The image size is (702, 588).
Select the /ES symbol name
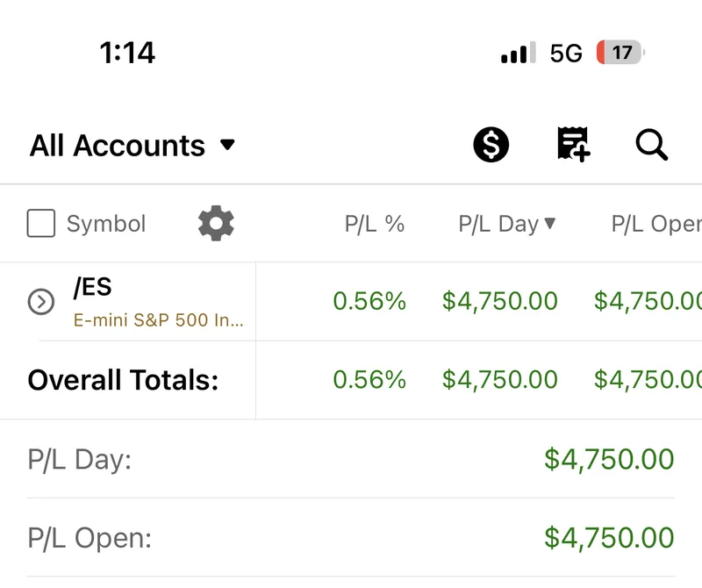pyautogui.click(x=93, y=287)
